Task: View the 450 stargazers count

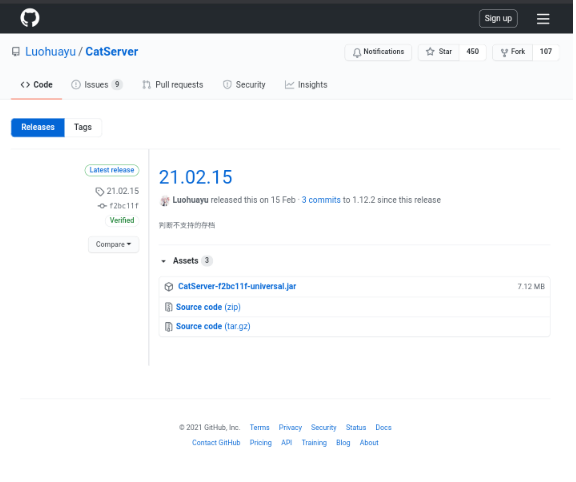Action: point(473,52)
